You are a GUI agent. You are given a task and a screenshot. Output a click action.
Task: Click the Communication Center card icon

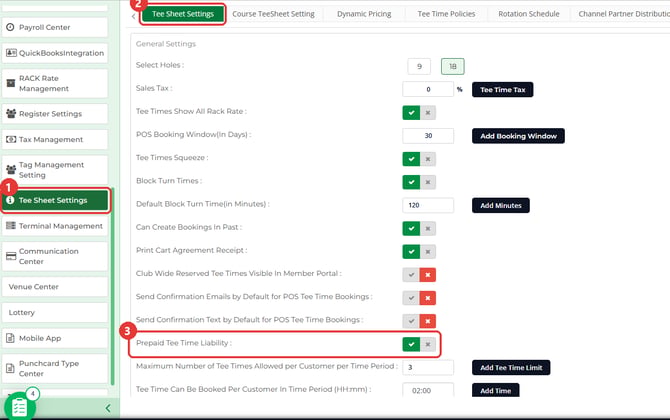click(11, 256)
